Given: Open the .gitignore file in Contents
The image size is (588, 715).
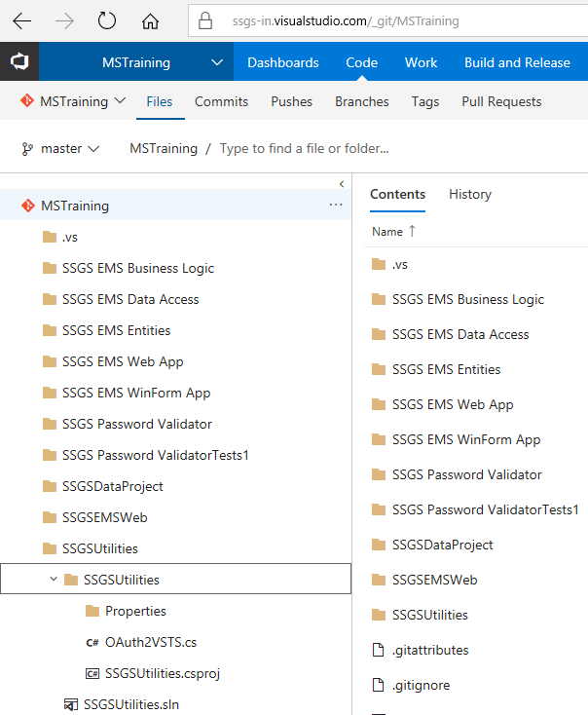Looking at the screenshot, I should [422, 685].
